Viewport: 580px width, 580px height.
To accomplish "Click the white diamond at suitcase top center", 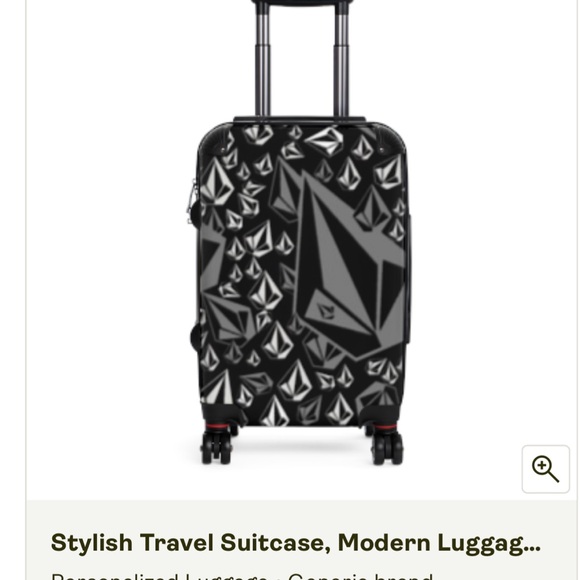I will [x=326, y=140].
